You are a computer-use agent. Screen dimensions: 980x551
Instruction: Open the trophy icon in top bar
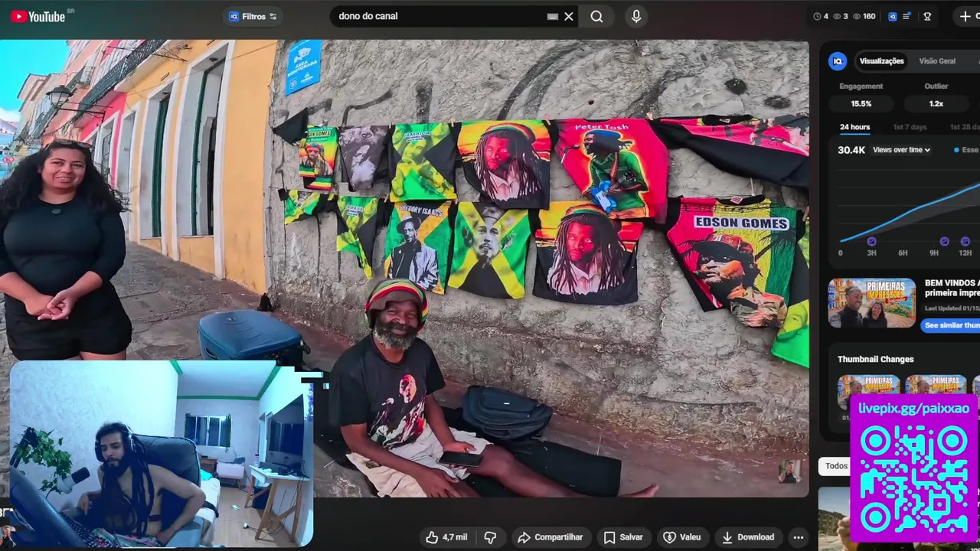click(927, 16)
